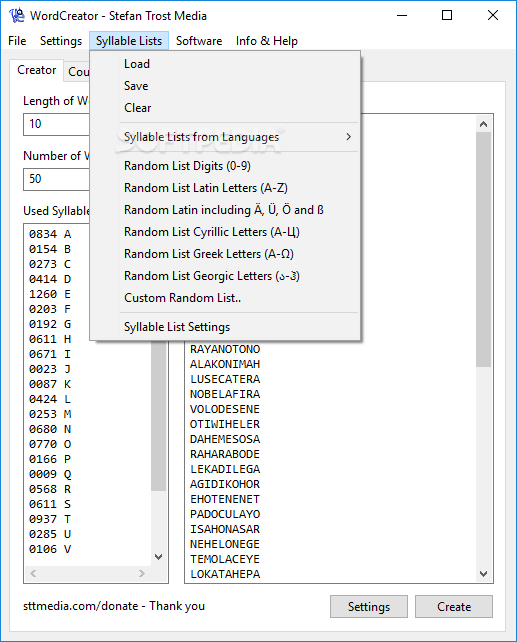This screenshot has height=642, width=517.
Task: Click generated word LUSECATERA
Action: pos(225,379)
